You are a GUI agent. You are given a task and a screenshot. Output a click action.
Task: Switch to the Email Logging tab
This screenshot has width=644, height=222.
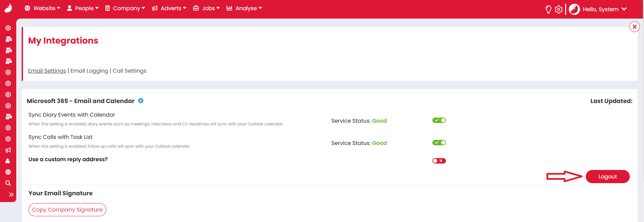point(89,71)
